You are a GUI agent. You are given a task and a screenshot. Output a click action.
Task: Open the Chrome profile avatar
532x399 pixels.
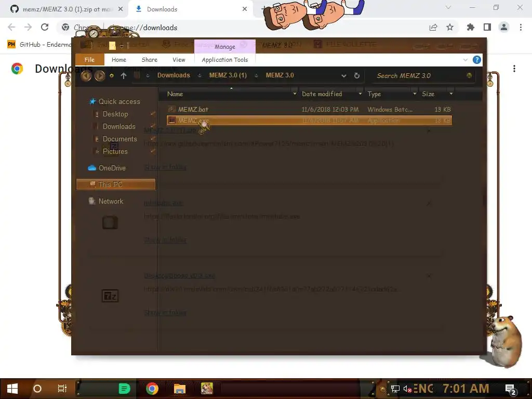pos(504,27)
